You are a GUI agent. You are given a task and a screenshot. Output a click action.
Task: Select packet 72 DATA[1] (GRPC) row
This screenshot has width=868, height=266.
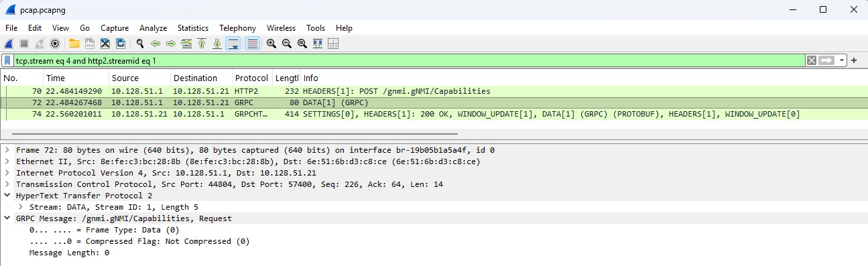coord(434,103)
